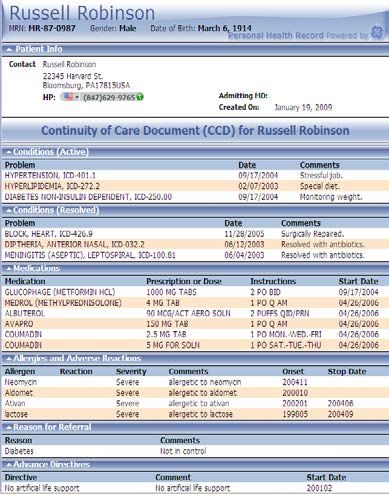The height and width of the screenshot is (494, 389).
Task: Click the 'Stop Date' column header
Action: pyautogui.click(x=347, y=371)
